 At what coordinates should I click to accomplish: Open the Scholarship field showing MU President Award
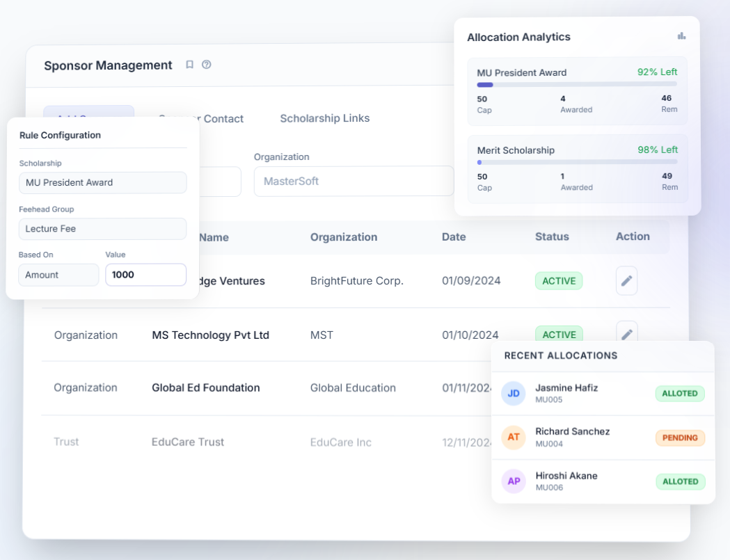(102, 182)
